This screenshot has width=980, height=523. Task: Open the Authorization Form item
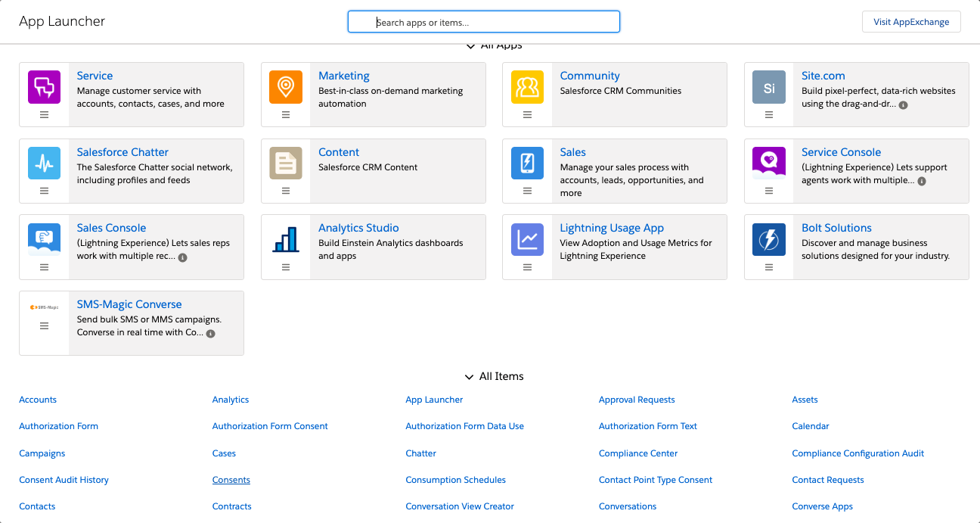click(58, 426)
